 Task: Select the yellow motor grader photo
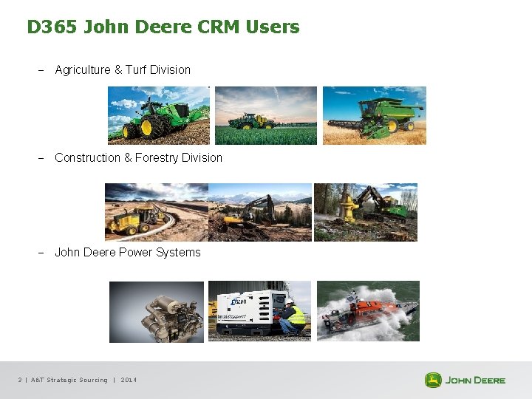[x=157, y=212]
